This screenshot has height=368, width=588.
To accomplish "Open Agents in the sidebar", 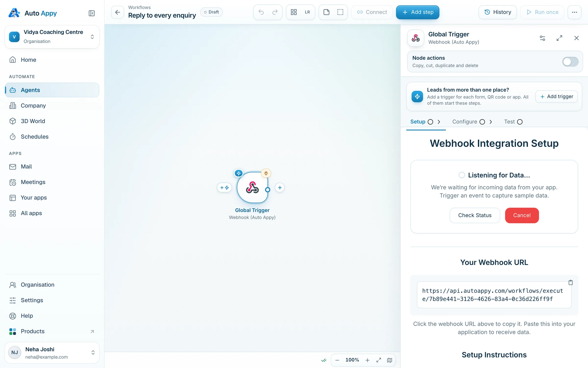I will [x=52, y=90].
